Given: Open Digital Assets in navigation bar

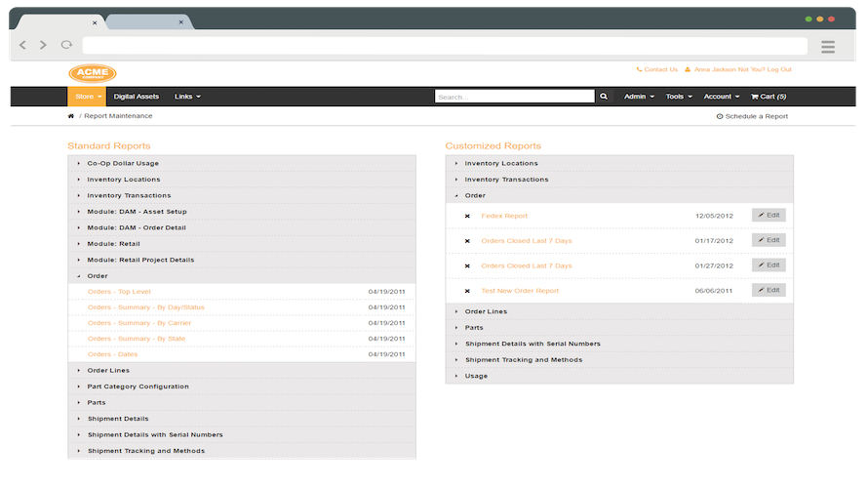Looking at the screenshot, I should pyautogui.click(x=137, y=97).
